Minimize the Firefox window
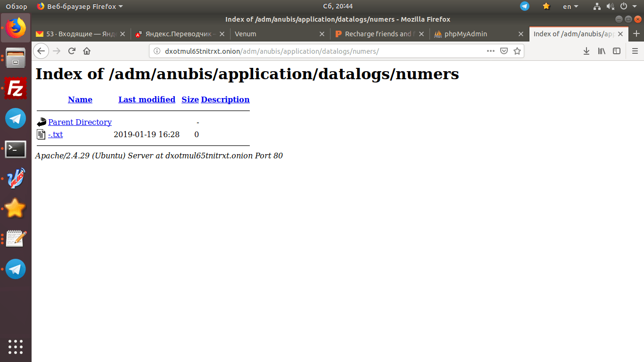 tap(619, 19)
